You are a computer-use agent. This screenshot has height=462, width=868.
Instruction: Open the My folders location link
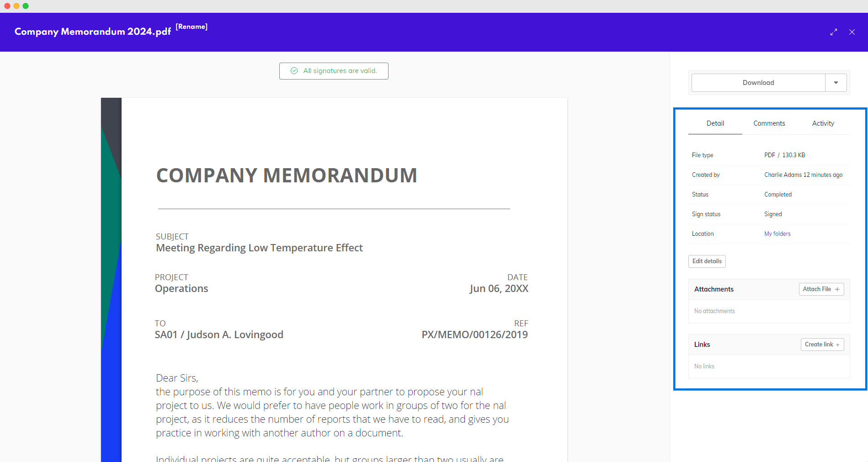(777, 234)
